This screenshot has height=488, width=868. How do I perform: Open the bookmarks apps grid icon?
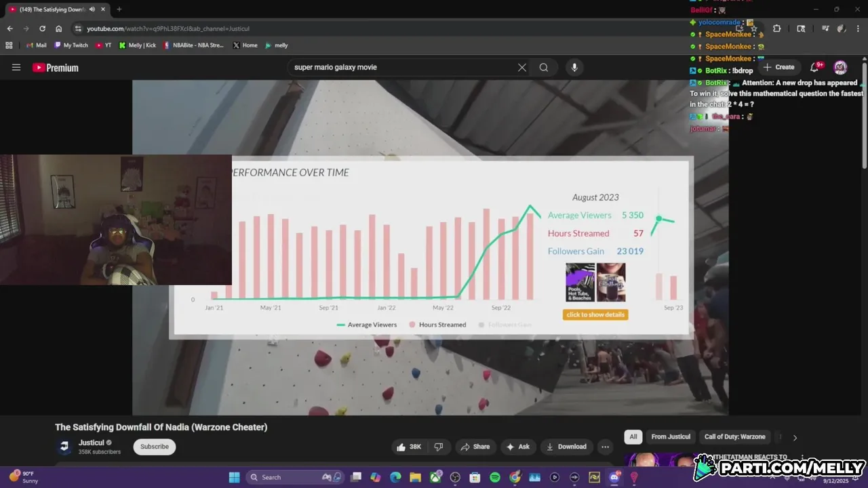click(x=9, y=45)
